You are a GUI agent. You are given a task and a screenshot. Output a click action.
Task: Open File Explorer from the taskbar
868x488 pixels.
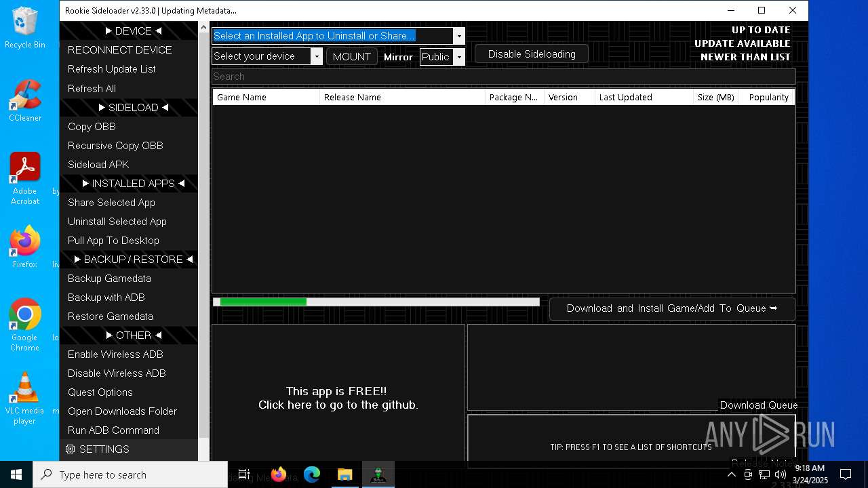[345, 474]
